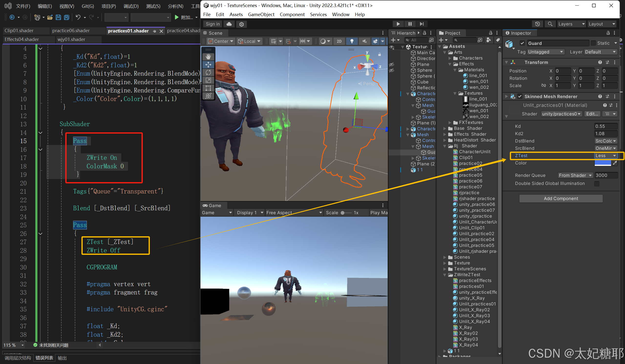Enable Double Sided Global Illumination checkbox

click(596, 184)
